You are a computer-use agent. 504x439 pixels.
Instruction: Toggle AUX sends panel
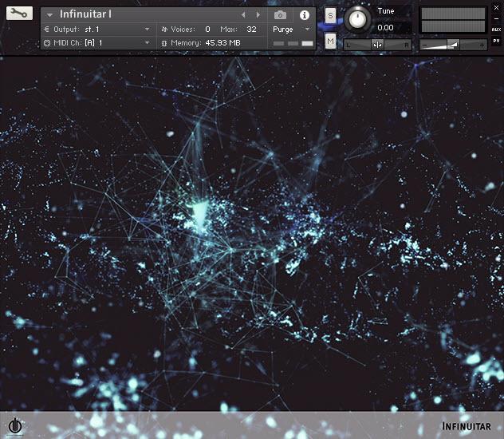point(496,30)
